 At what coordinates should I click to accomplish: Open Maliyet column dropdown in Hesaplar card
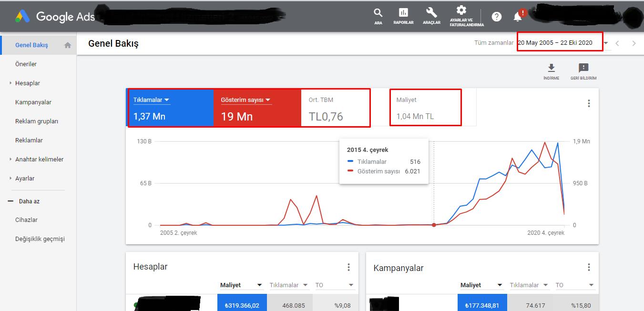click(x=242, y=285)
